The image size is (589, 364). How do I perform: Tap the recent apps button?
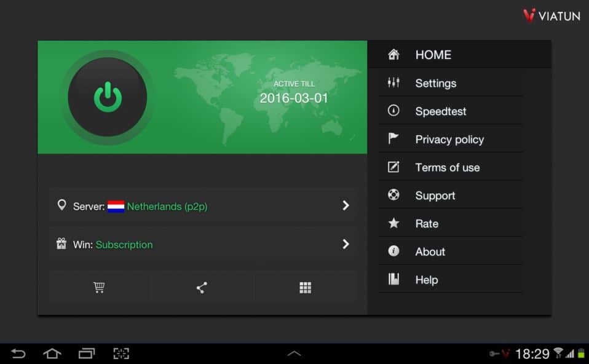point(87,354)
